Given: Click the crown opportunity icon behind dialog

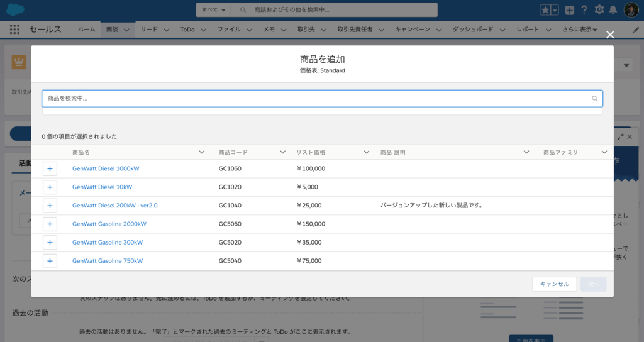Looking at the screenshot, I should (19, 62).
